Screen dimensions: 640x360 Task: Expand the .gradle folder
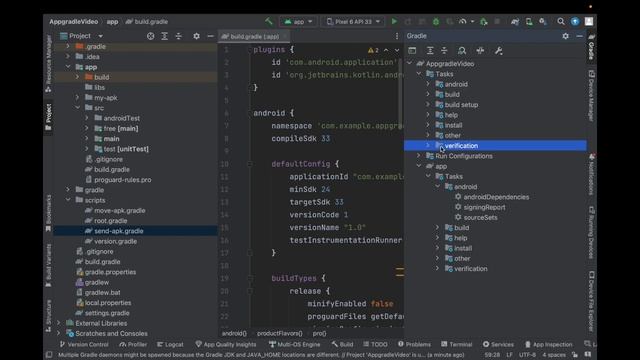tap(68, 46)
